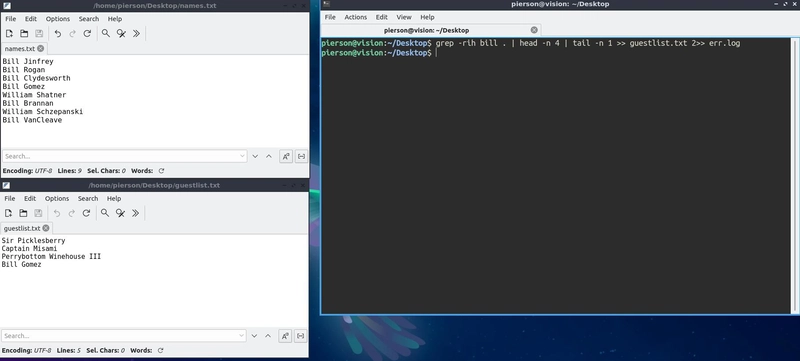The image size is (800, 361).
Task: Click Jump-to double-arrow icon in guestlist.txt window
Action: 135,213
